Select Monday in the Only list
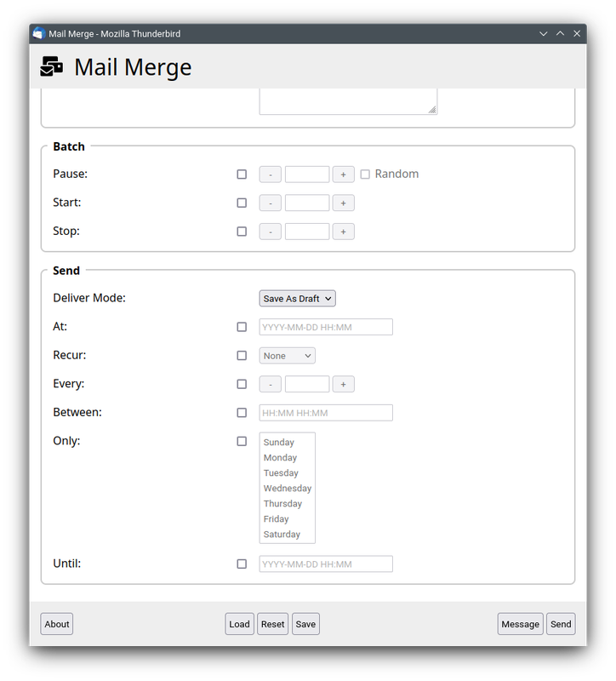Viewport: 616px width, 681px height. [x=288, y=458]
